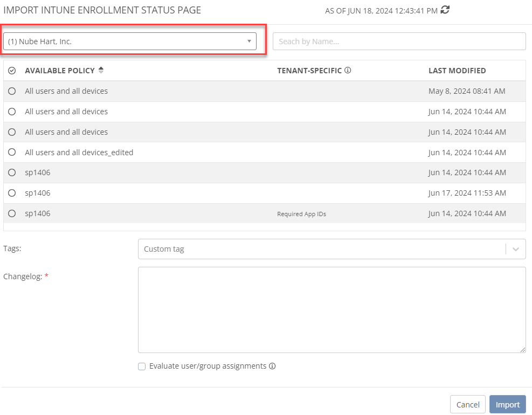Click the Last Modified column header

click(457, 71)
